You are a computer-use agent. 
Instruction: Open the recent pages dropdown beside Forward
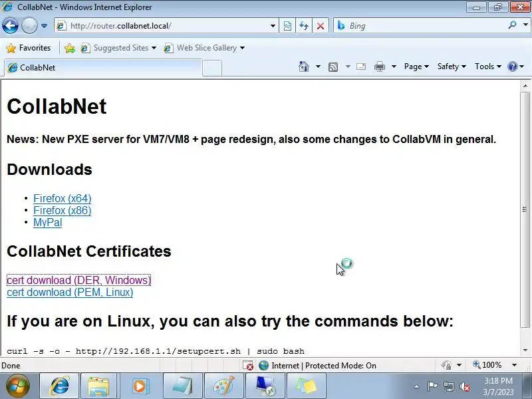click(x=44, y=26)
